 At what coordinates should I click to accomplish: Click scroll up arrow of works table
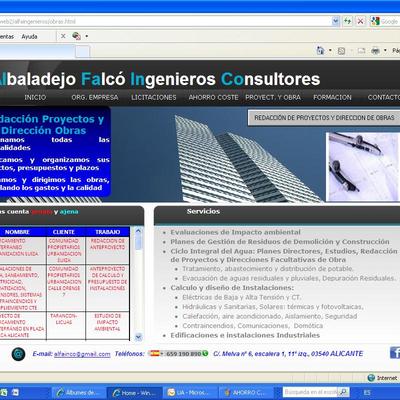138,231
